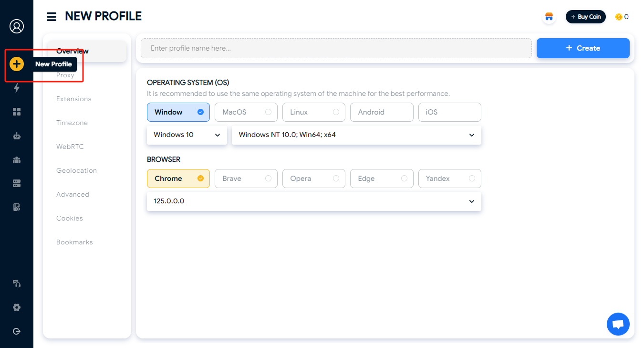The height and width of the screenshot is (348, 644).
Task: Toggle the hamburger menu icon
Action: tap(52, 17)
